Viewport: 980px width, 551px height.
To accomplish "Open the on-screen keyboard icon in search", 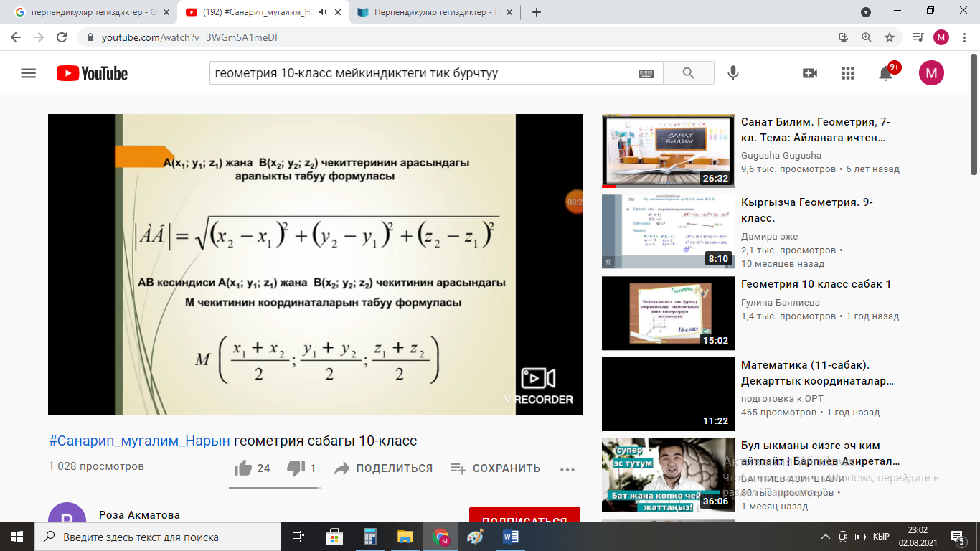I will coord(646,73).
